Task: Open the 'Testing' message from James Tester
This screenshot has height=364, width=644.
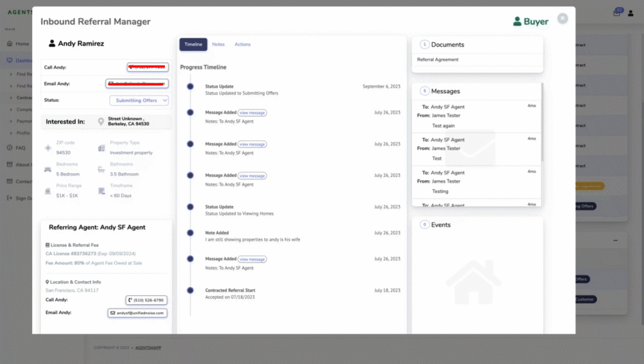Action: point(476,182)
